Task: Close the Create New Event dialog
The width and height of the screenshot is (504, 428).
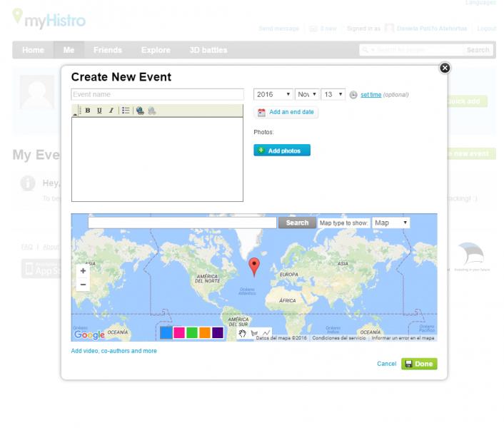Action: [445, 68]
